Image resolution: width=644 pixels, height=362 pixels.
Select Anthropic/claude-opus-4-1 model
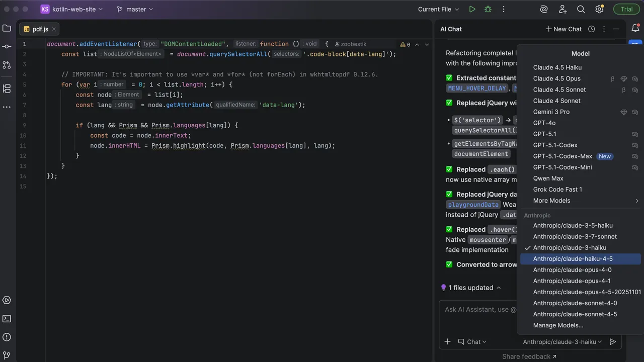pyautogui.click(x=581, y=281)
